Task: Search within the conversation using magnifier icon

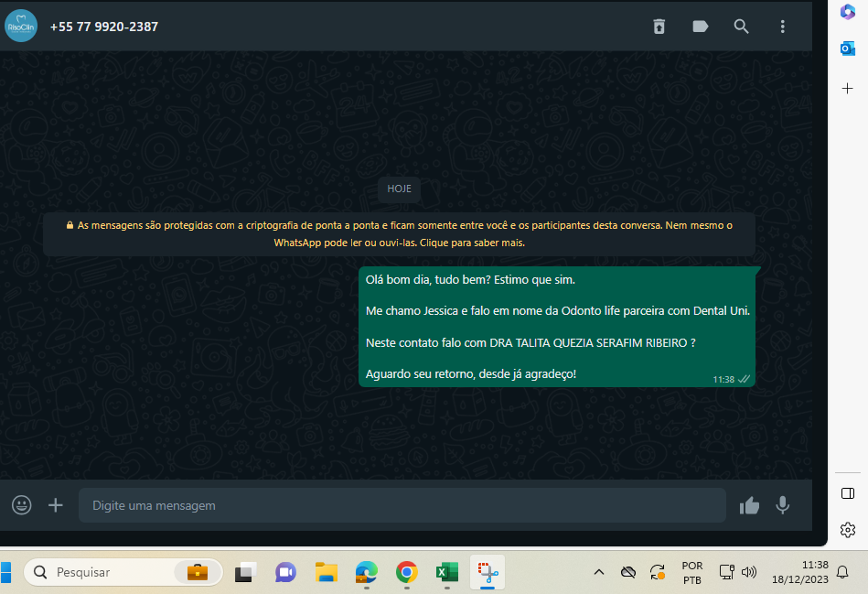Action: coord(741,26)
